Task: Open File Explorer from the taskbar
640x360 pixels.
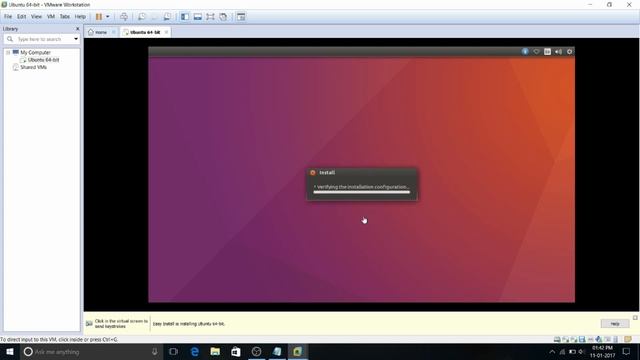Action: point(215,352)
